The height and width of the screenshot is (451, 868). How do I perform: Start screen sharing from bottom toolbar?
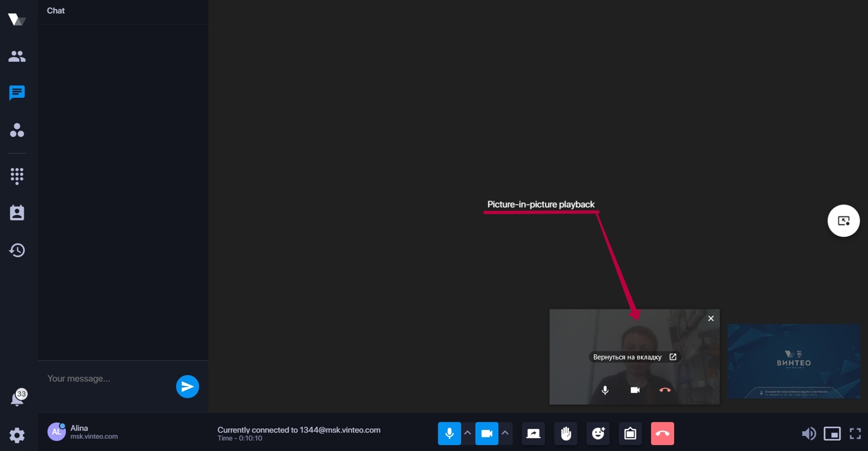pos(534,433)
